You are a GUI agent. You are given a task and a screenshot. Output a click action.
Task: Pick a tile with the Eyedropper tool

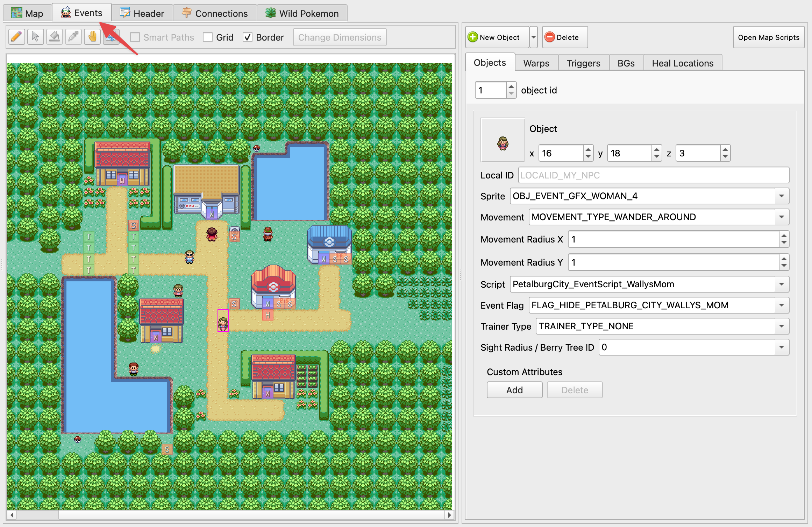[x=73, y=37]
